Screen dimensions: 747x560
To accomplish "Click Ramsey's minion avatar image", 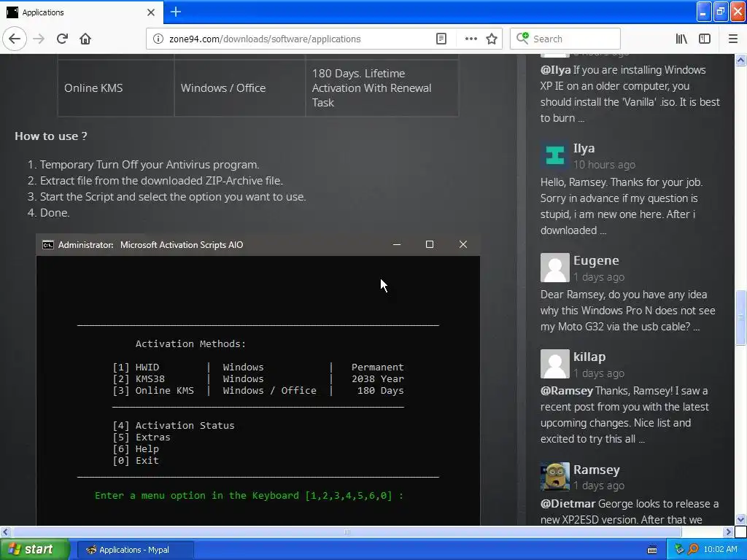I will 555,476.
